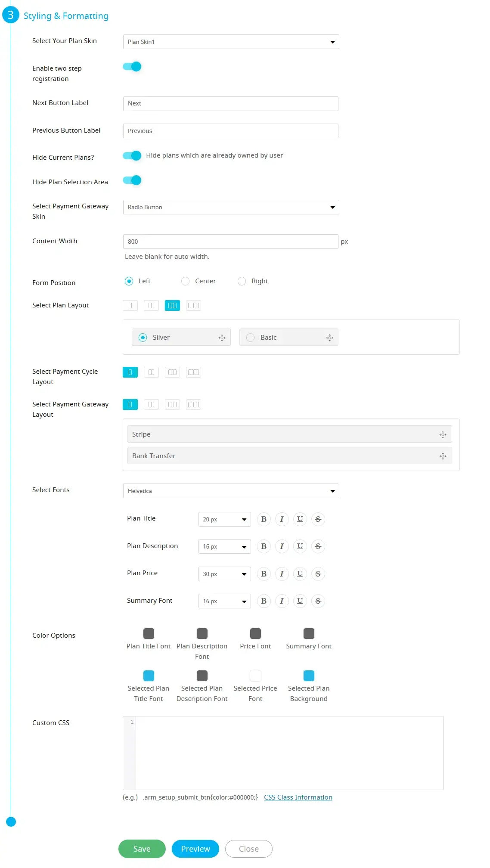Pick two-column payment gateway layout icon
The height and width of the screenshot is (868, 490).
tap(151, 404)
